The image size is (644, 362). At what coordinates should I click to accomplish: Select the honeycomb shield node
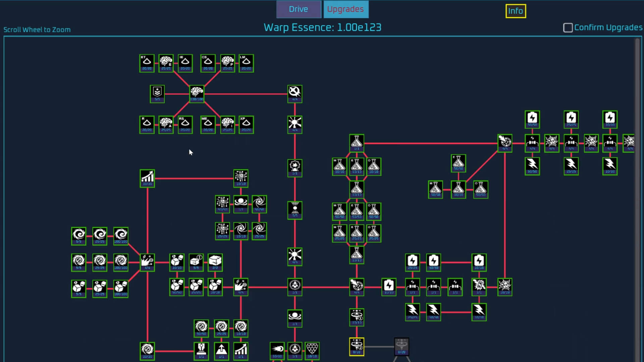(x=312, y=350)
